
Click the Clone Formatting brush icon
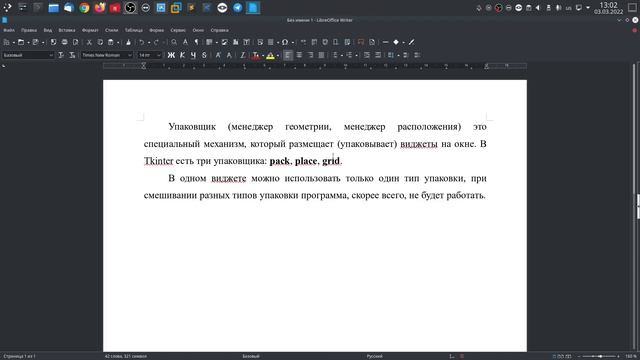click(128, 42)
